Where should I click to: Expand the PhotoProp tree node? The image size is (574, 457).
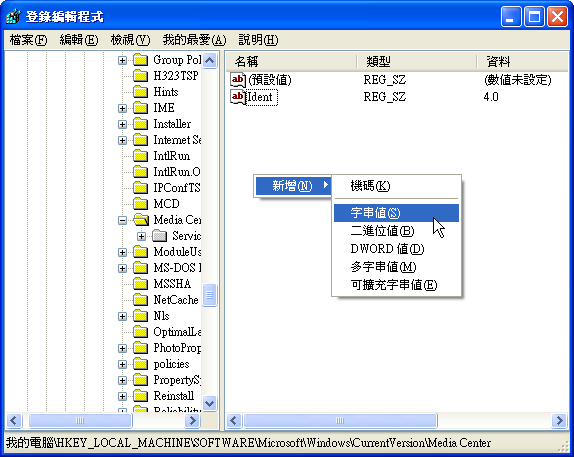point(122,348)
